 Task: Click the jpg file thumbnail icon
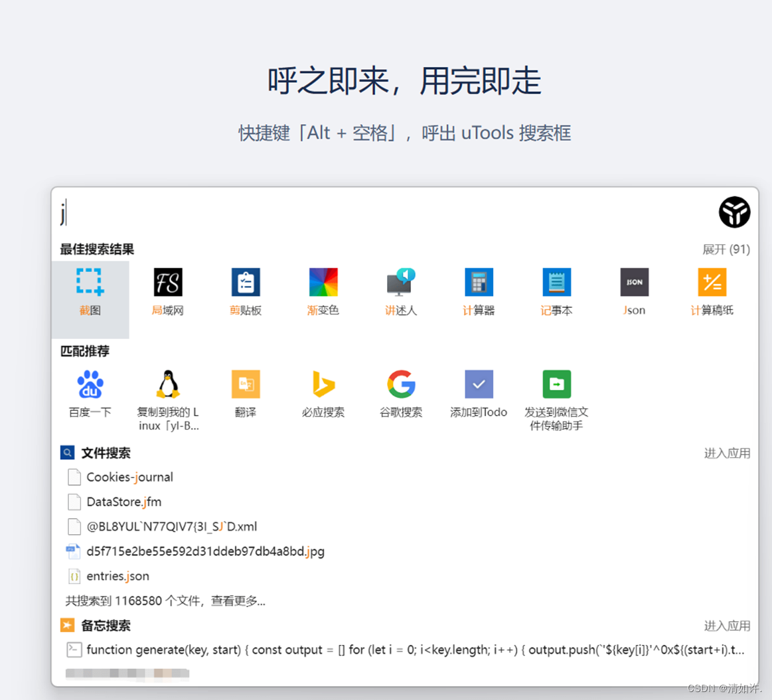tap(74, 551)
